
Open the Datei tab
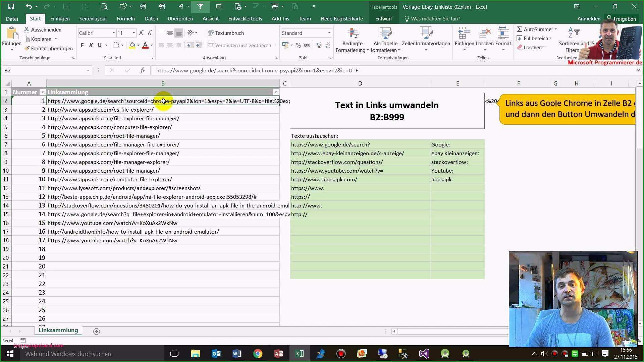[12, 19]
